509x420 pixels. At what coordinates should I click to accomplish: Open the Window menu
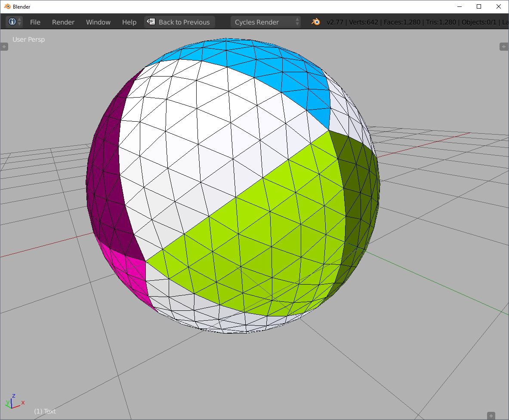pos(98,22)
